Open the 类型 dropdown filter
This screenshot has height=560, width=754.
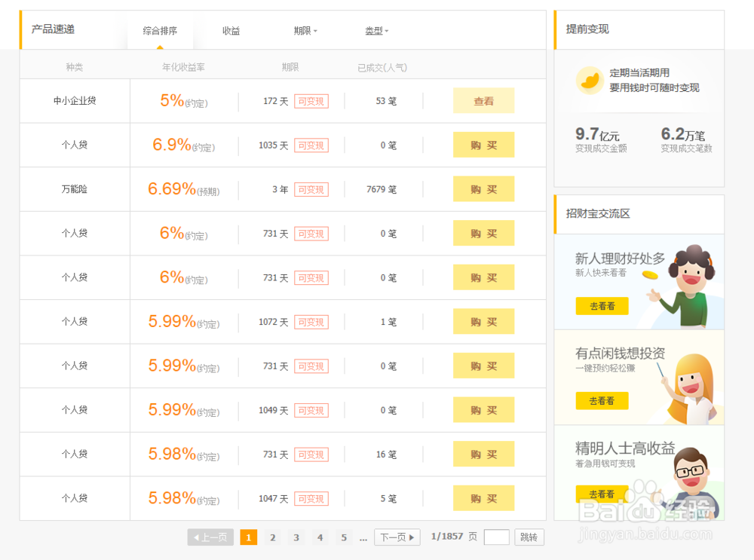pos(375,31)
